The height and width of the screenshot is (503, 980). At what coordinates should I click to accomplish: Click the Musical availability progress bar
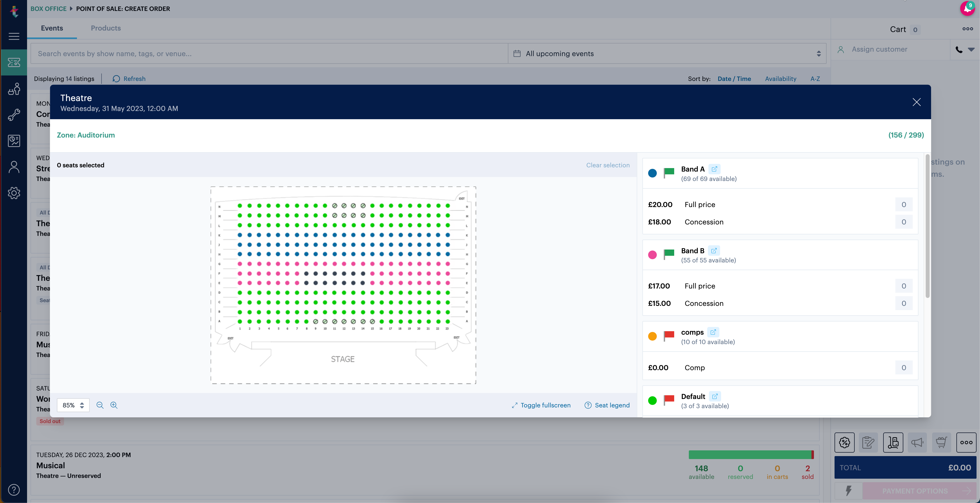pyautogui.click(x=751, y=455)
